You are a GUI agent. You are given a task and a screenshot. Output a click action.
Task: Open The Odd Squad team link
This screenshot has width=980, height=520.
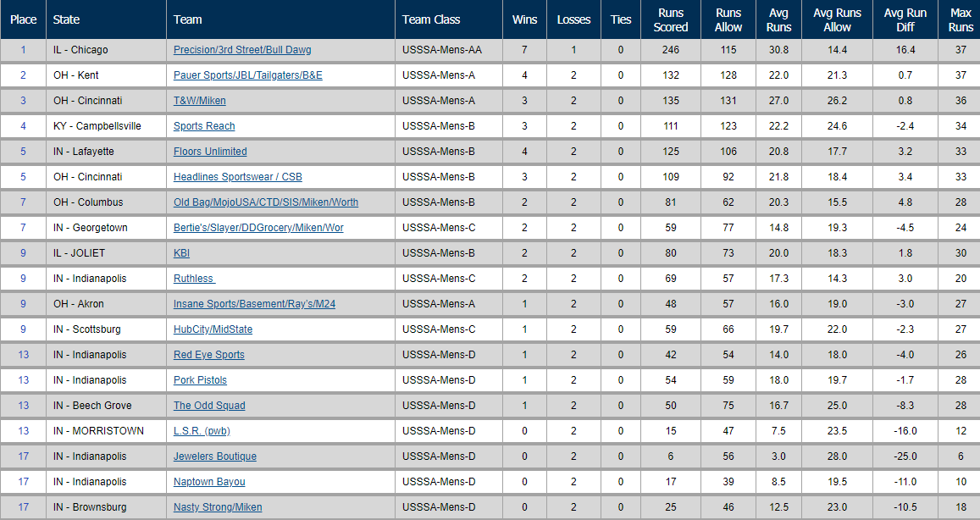pyautogui.click(x=208, y=406)
